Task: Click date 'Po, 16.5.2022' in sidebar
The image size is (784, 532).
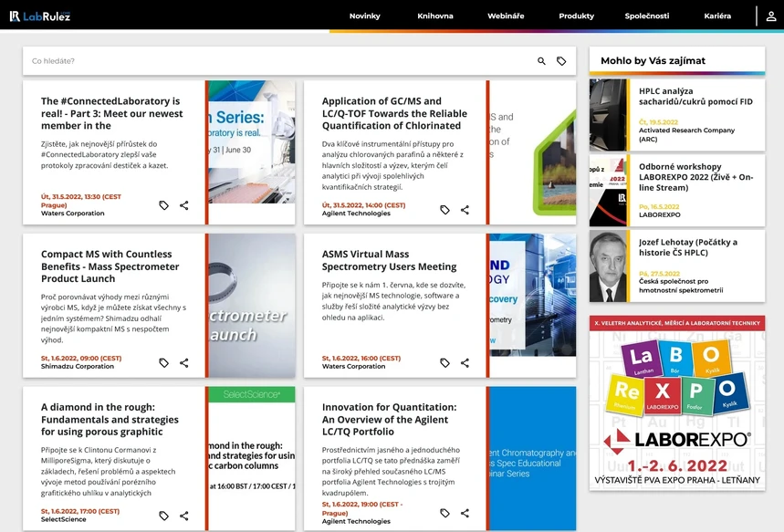Action: click(659, 206)
